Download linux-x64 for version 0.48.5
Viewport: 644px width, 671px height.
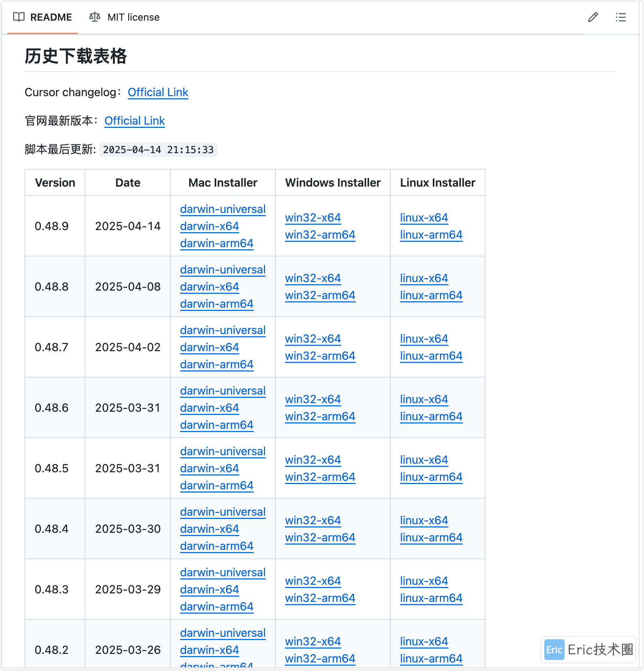tap(424, 460)
